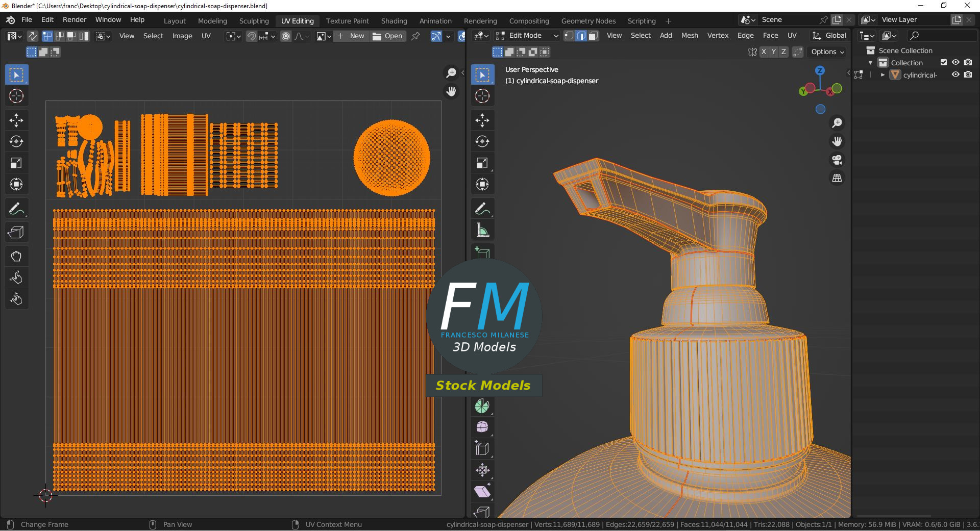Open the Edit Mode dropdown
This screenshot has height=531, width=980.
tap(527, 36)
